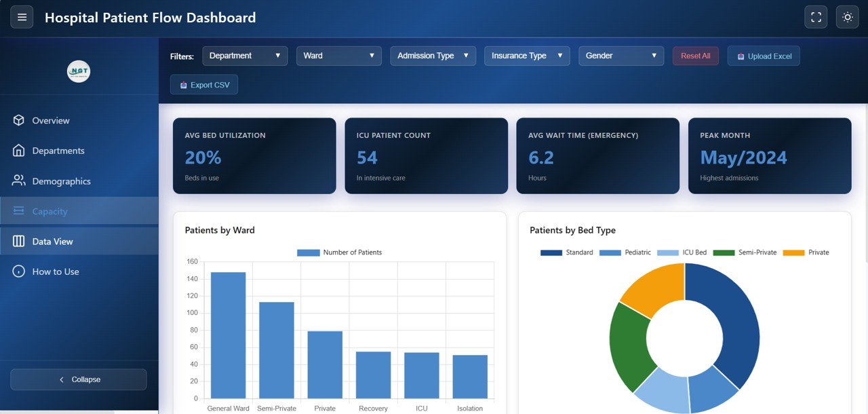
Task: Open the hamburger menu icon
Action: click(x=21, y=16)
